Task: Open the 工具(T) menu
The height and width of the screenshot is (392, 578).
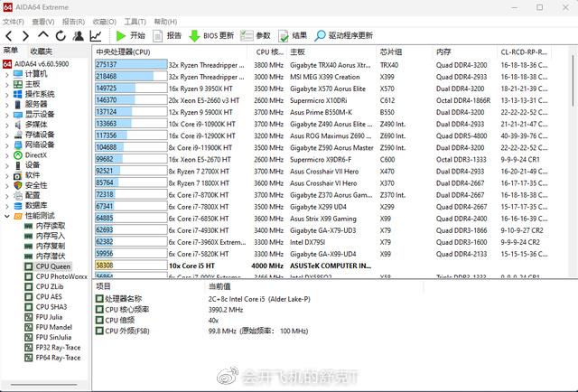Action: point(135,22)
